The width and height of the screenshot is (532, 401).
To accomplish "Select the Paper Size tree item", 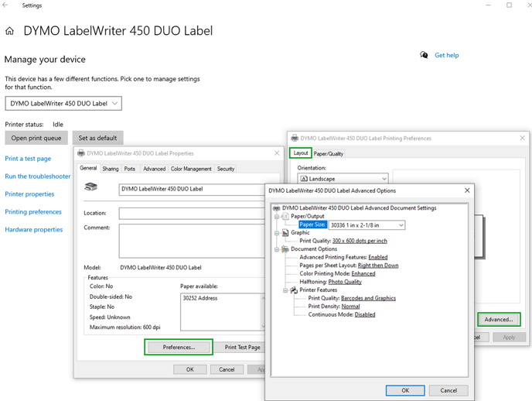I will [x=313, y=224].
